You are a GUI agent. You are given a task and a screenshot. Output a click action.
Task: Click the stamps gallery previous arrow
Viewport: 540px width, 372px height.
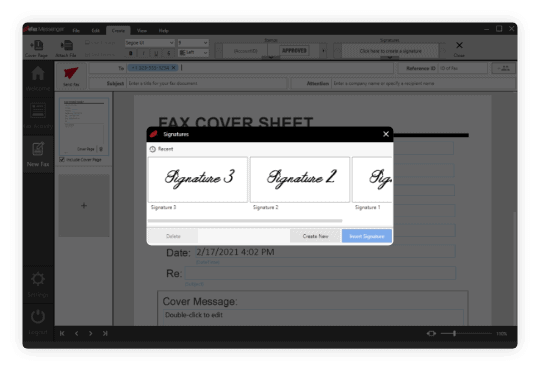219,51
